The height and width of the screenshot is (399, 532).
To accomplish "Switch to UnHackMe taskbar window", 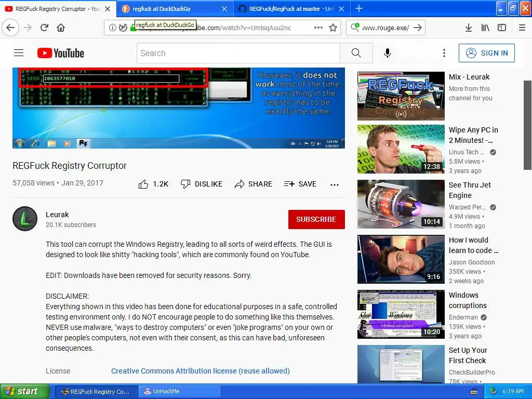I will [179, 392].
